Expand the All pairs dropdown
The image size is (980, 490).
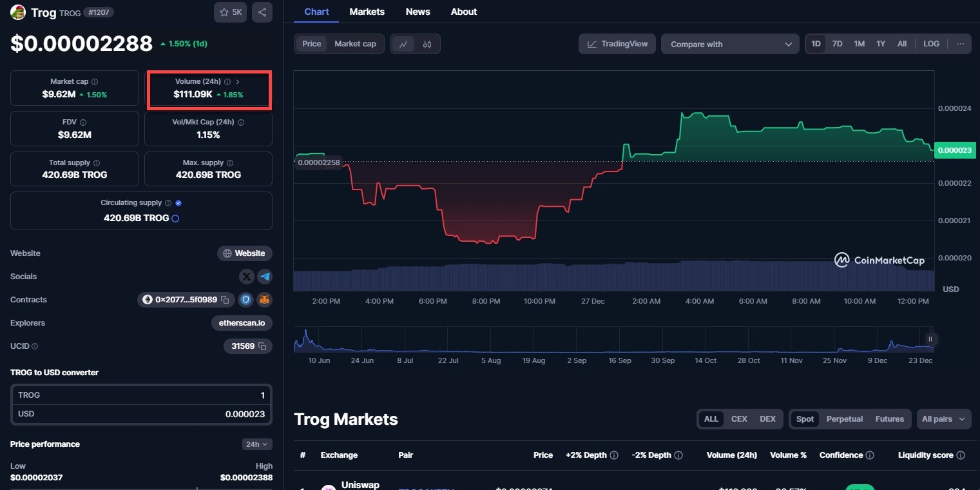(x=943, y=419)
